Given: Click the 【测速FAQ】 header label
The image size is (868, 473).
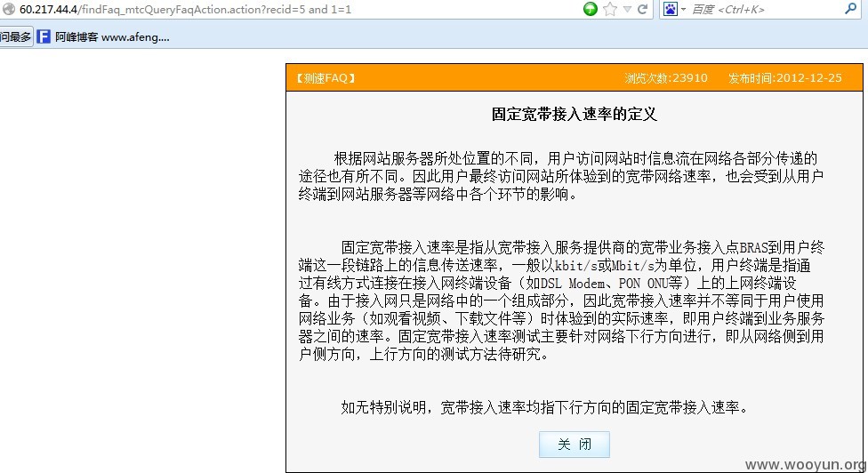Looking at the screenshot, I should click(325, 78).
